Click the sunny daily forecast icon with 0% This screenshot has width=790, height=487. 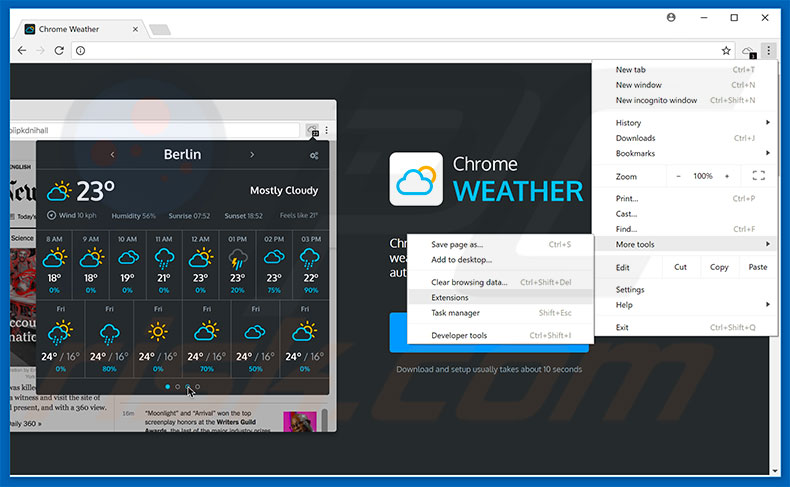pos(158,332)
